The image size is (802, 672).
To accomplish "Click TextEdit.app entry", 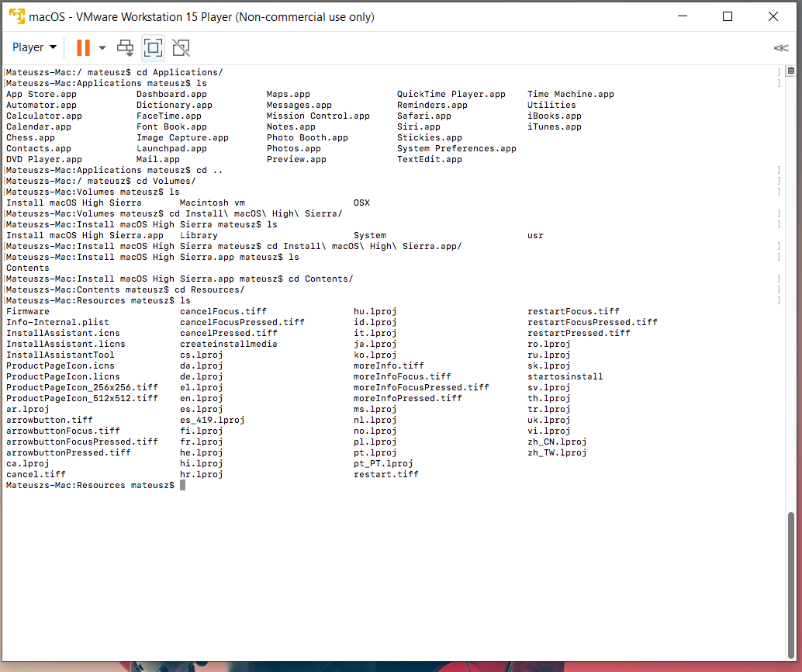I will [430, 159].
